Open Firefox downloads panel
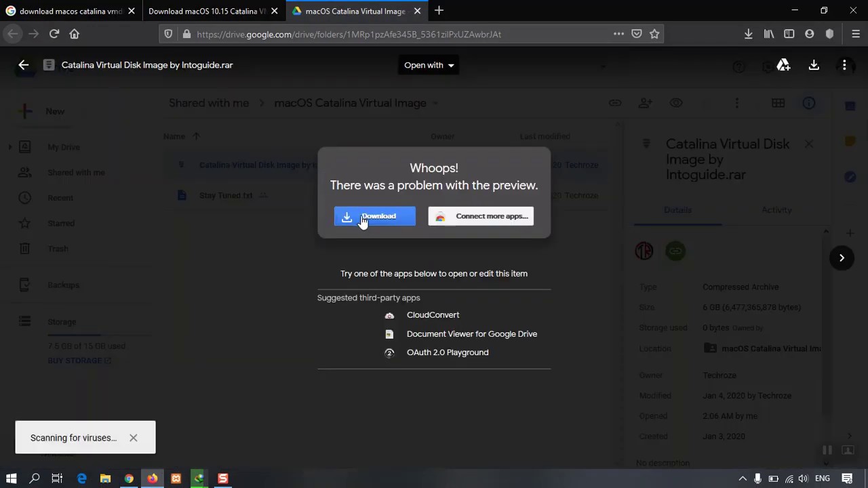 749,34
